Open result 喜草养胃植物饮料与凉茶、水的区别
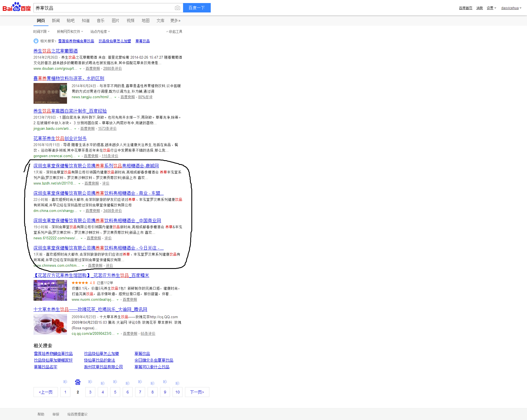The height and width of the screenshot is (420, 527). pyautogui.click(x=69, y=78)
